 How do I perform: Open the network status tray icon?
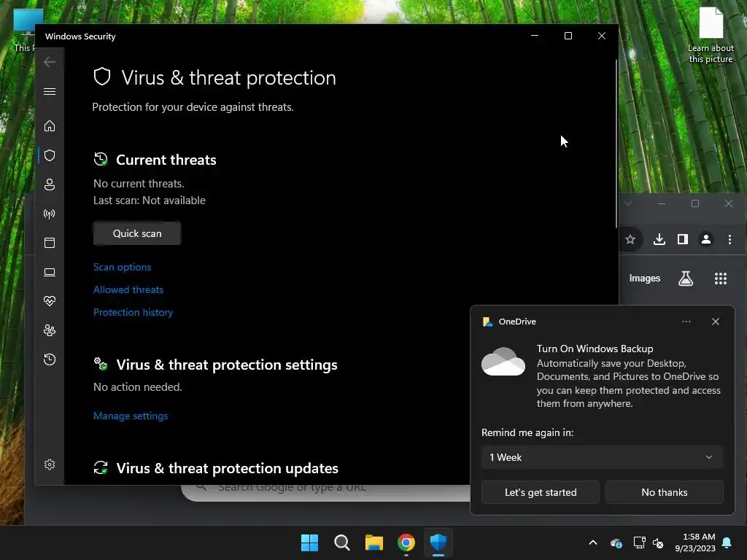point(639,542)
